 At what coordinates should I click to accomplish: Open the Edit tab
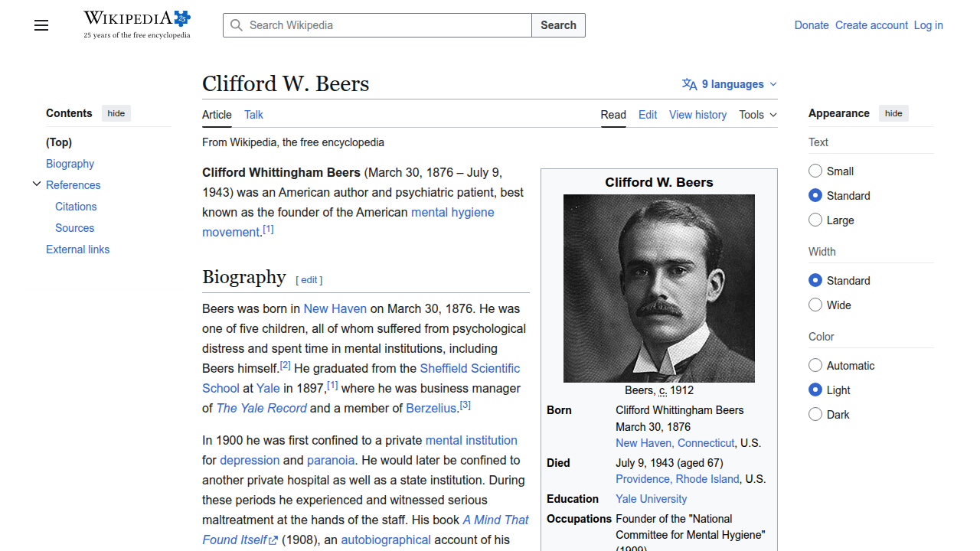[648, 115]
